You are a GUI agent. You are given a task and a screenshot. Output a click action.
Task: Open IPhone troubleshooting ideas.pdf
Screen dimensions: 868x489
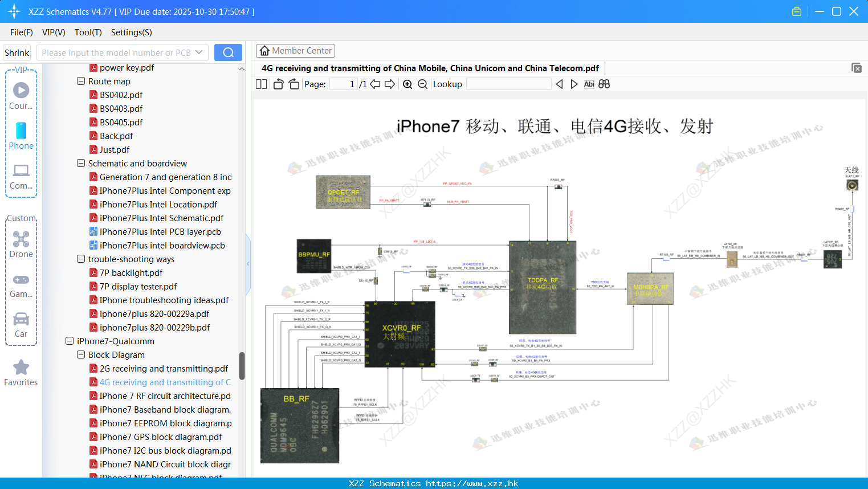click(x=164, y=300)
